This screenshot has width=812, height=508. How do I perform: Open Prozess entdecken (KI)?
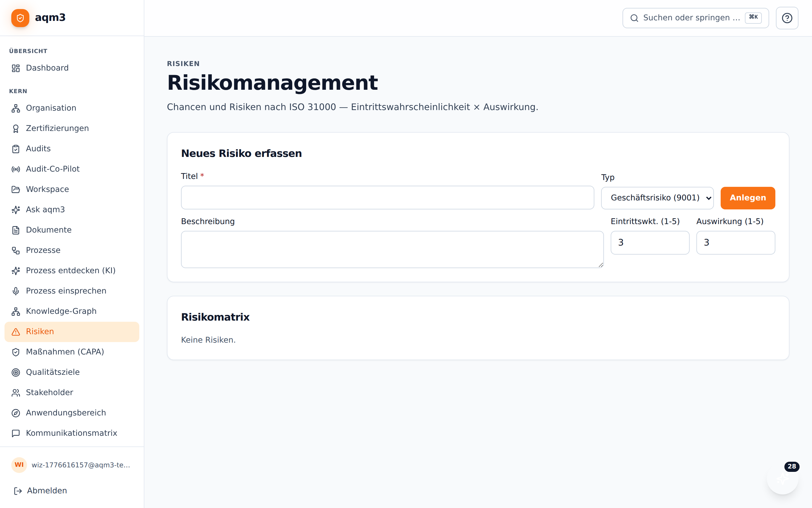[x=72, y=271]
